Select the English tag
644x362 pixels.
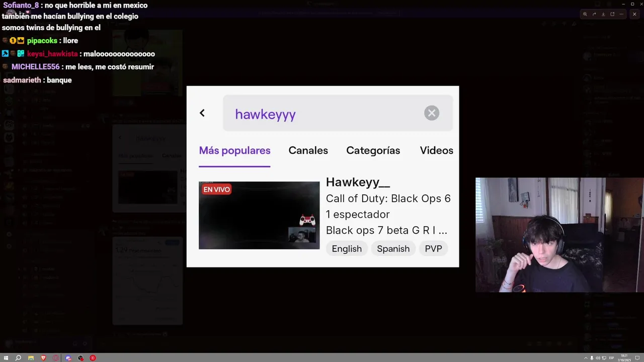[347, 248]
